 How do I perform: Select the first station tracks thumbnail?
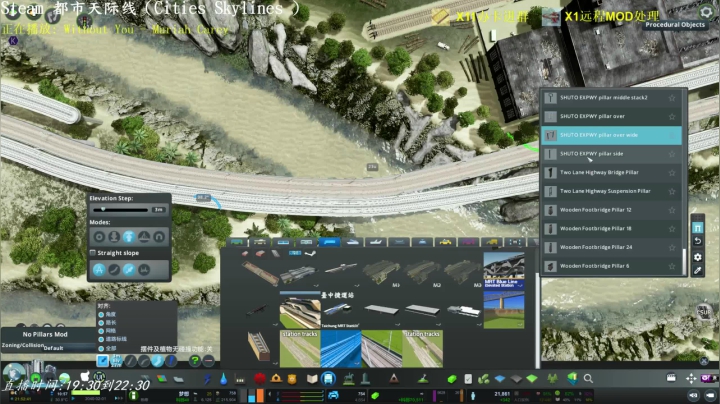pos(300,349)
